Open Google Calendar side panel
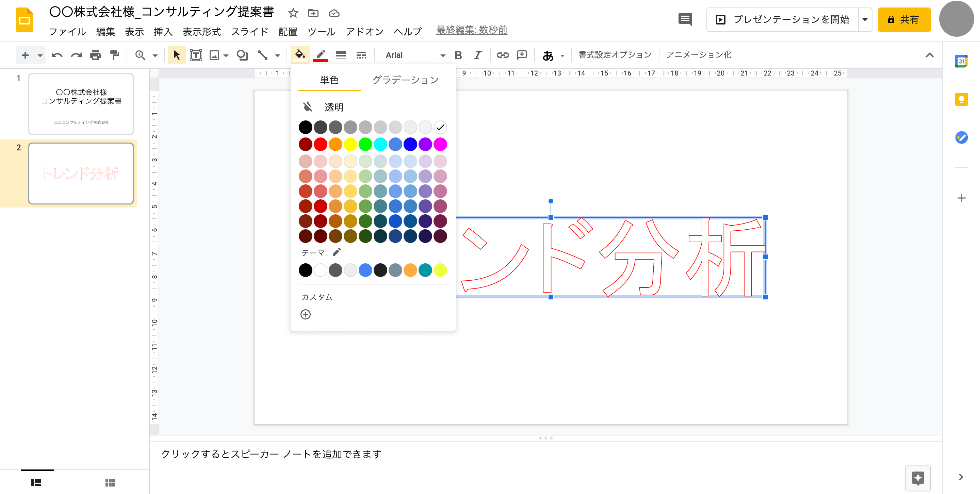Viewport: 980px width, 494px height. [961, 61]
